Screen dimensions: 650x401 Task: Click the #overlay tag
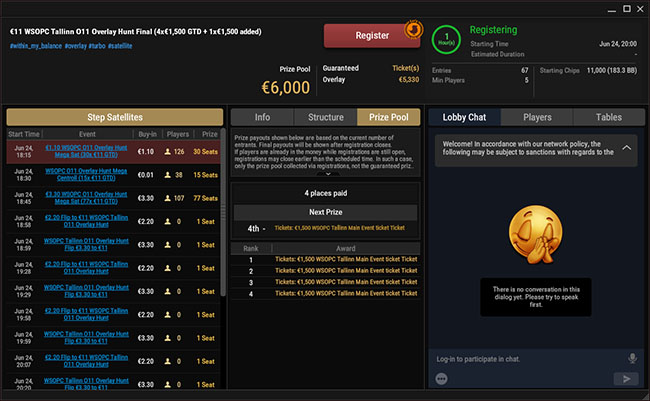click(75, 46)
